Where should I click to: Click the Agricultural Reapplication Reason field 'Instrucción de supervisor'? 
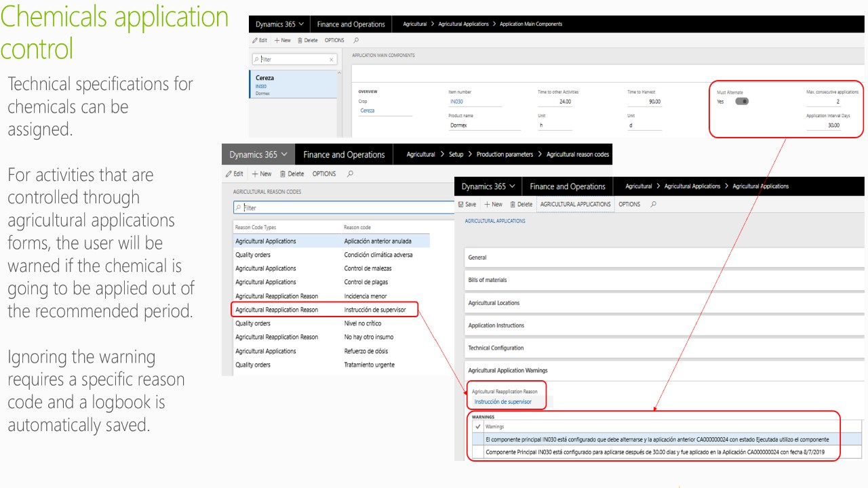tap(512, 402)
